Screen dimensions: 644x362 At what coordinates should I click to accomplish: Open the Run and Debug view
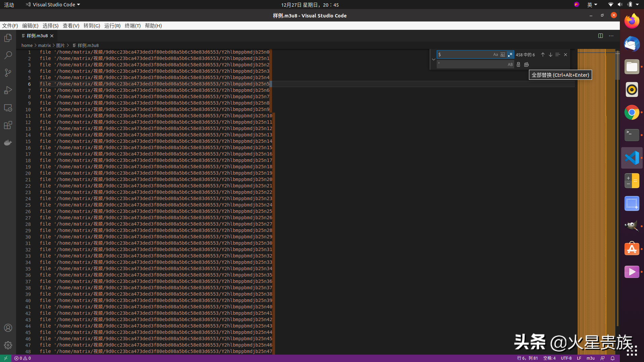[8, 90]
